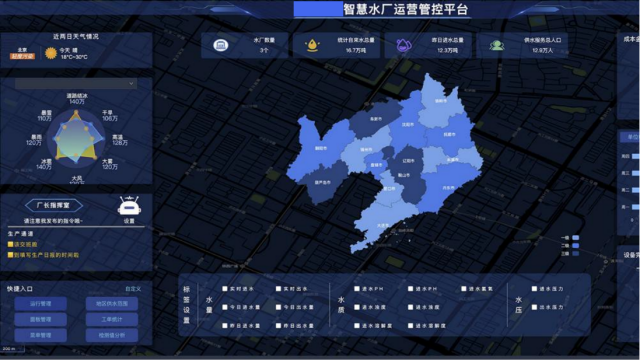Click the green service population icon
Screen dimensions: 640x360
(x=496, y=45)
